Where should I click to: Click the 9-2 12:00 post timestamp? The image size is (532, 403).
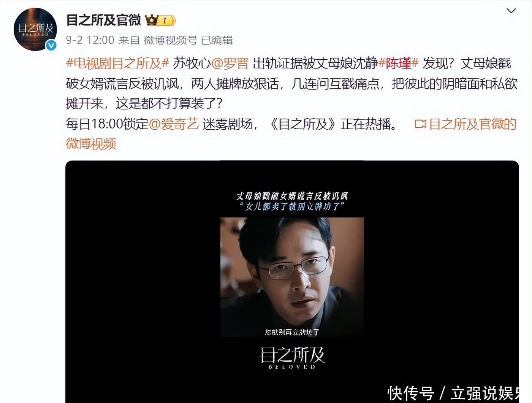click(x=90, y=40)
